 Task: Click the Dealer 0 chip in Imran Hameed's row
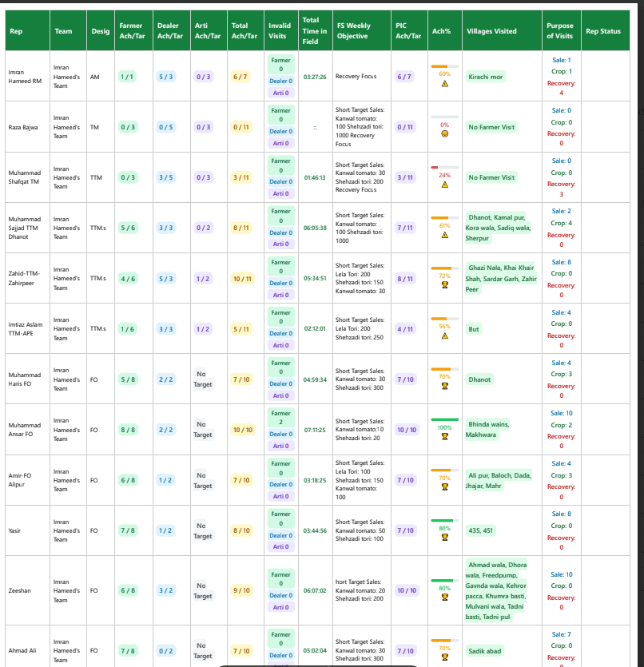tap(281, 80)
